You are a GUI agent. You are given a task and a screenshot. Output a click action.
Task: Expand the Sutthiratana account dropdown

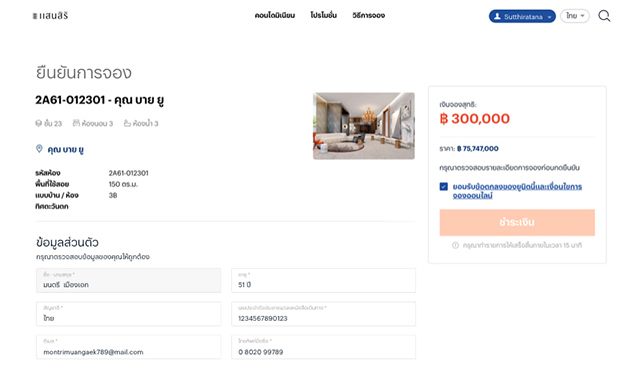(x=522, y=16)
